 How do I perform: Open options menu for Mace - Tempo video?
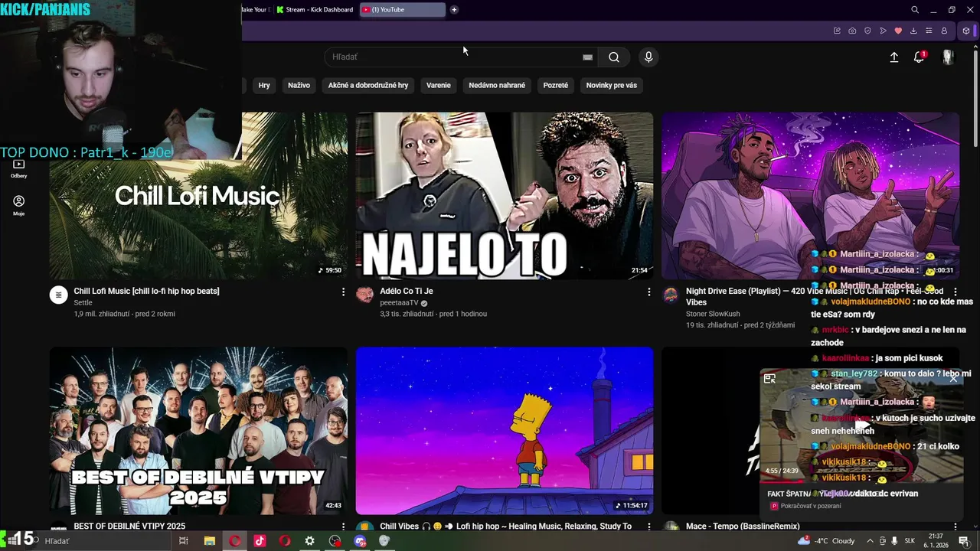[x=955, y=527]
